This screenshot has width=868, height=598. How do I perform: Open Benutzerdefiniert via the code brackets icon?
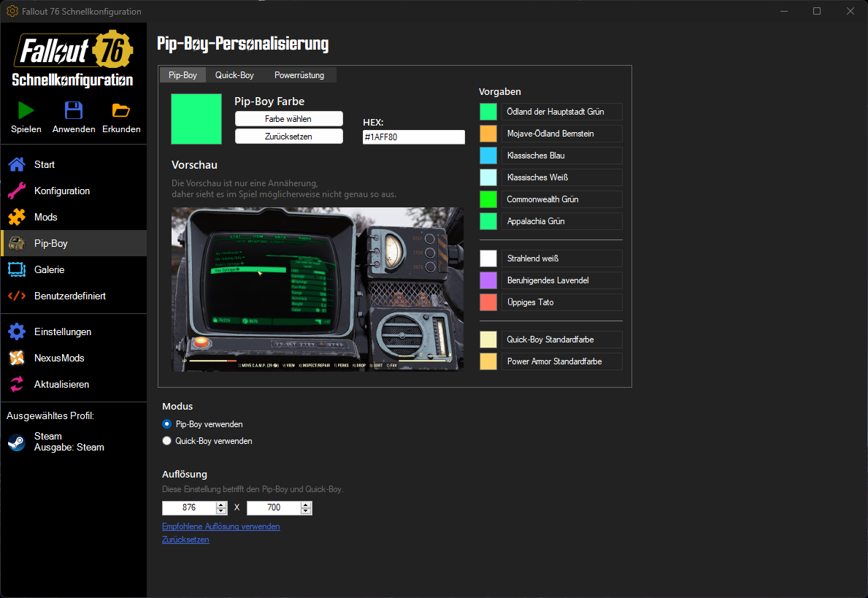coord(17,296)
